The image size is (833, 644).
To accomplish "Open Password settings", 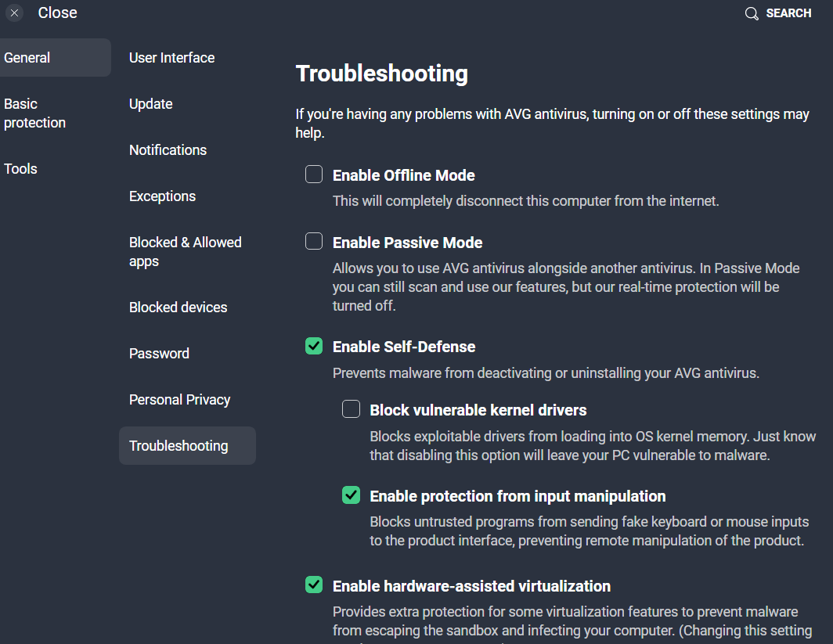I will [160, 354].
